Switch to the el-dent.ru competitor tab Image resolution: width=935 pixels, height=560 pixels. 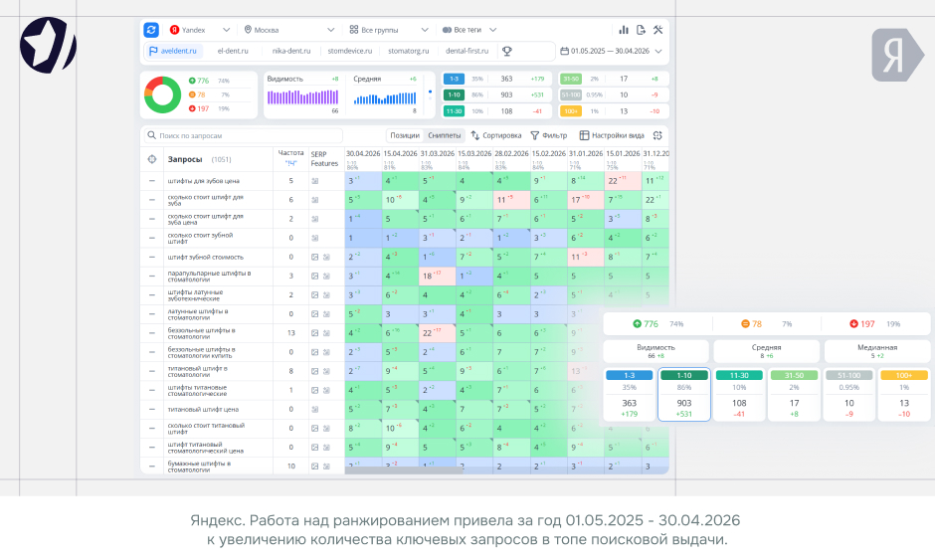point(233,52)
